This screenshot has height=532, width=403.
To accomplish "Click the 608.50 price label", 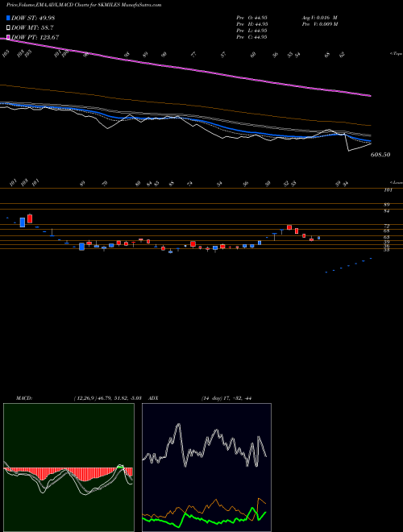I will tap(380, 155).
